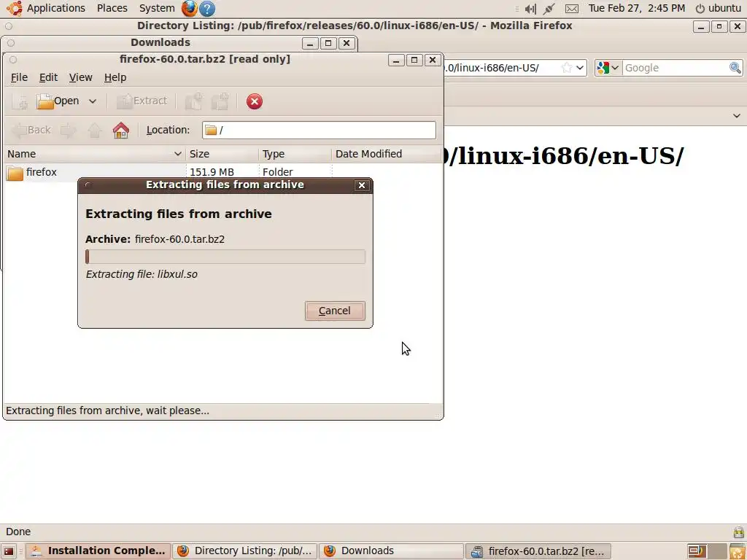The height and width of the screenshot is (560, 747).
Task: Click the date and time clock
Action: (636, 8)
